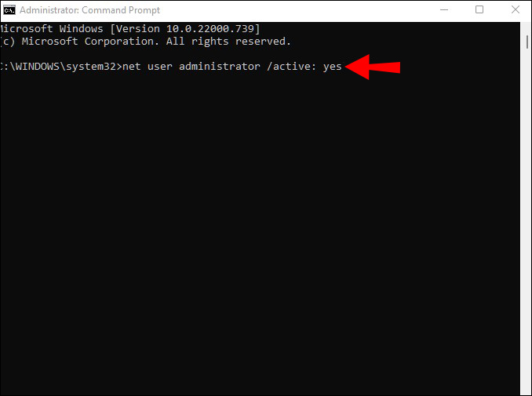The height and width of the screenshot is (396, 532).
Task: Click the Administrator: Command Prompt title text
Action: (x=89, y=10)
